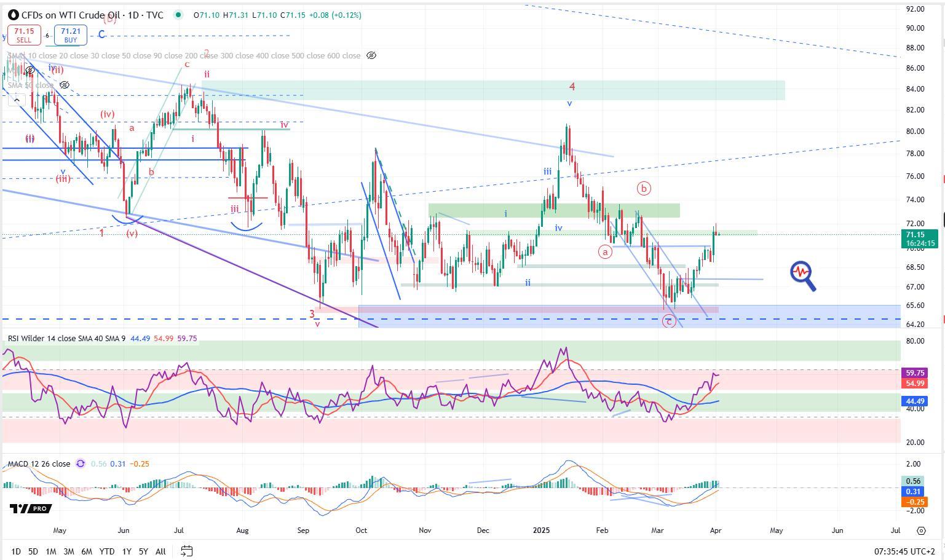Image resolution: width=945 pixels, height=560 pixels.
Task: Click the 07:35:45 UTC+2 timezone clock
Action: coord(904,551)
